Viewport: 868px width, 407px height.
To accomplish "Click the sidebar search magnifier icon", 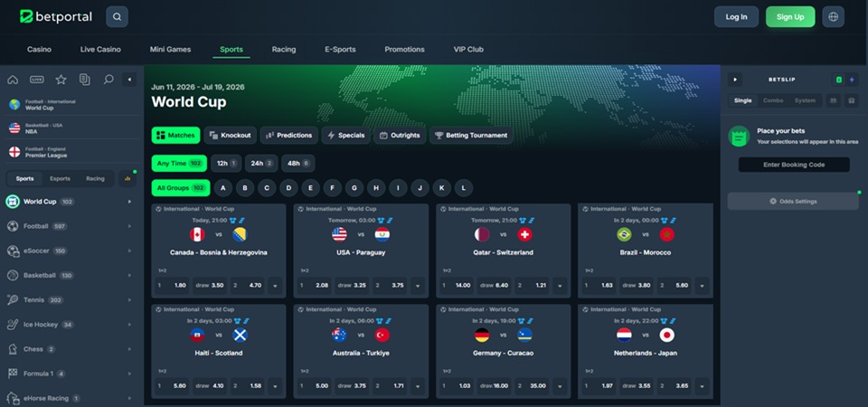I will pos(108,80).
